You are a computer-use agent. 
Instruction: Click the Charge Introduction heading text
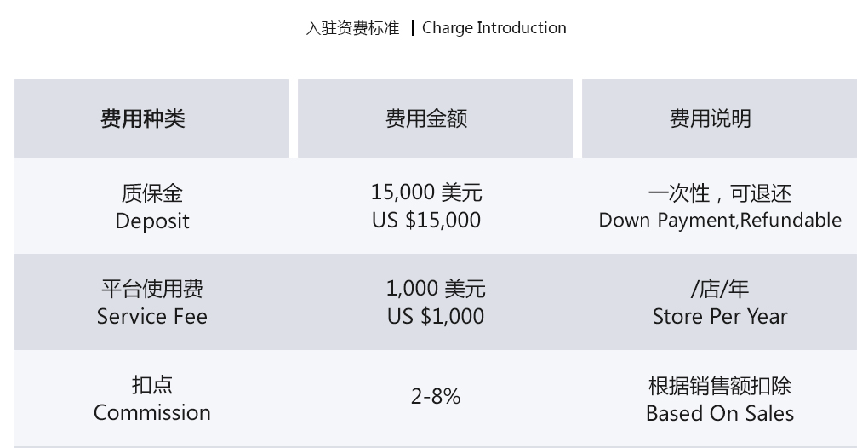tap(494, 28)
